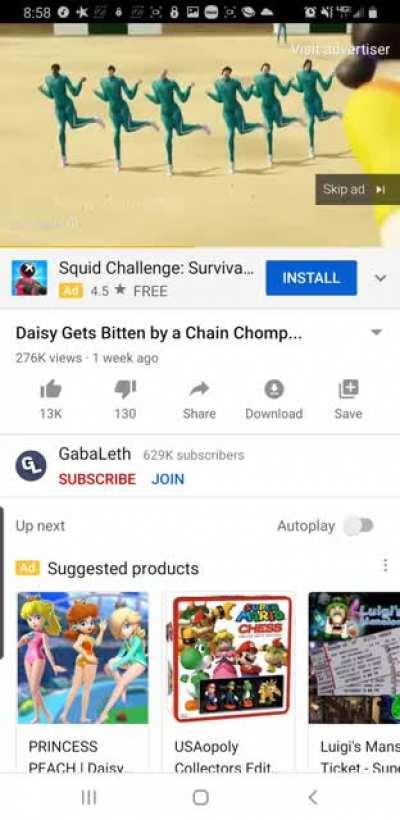Image resolution: width=400 pixels, height=820 pixels.
Task: Tap the Share arrow icon
Action: pyautogui.click(x=199, y=388)
